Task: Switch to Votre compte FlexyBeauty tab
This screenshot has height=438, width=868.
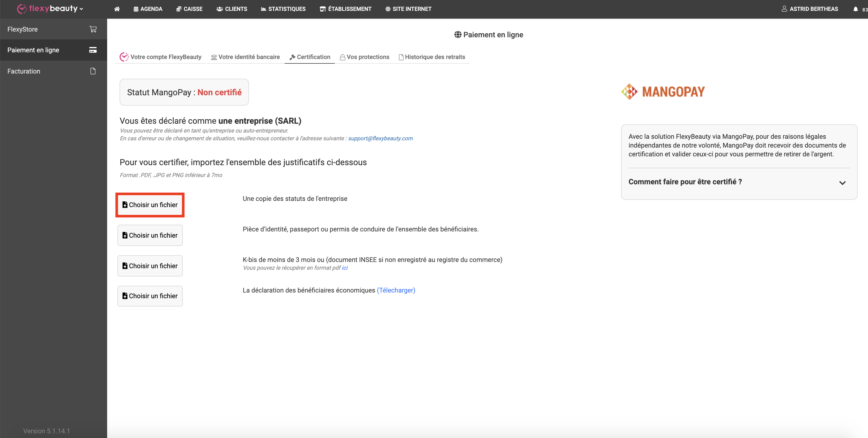Action: click(160, 57)
